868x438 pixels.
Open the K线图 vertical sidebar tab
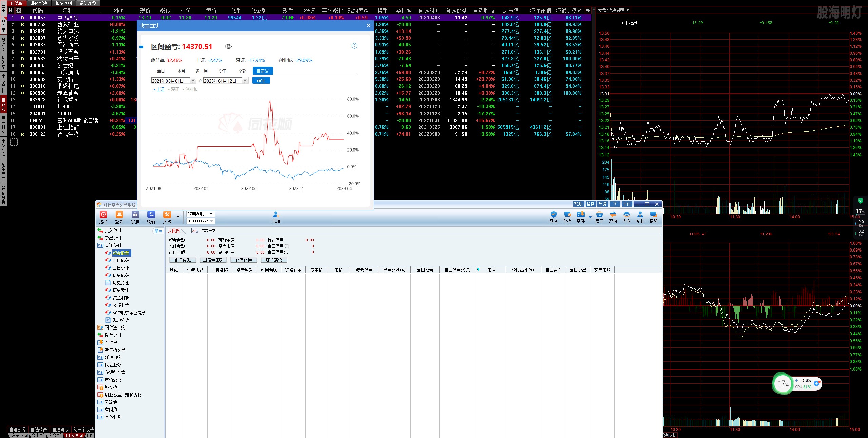tap(3, 62)
